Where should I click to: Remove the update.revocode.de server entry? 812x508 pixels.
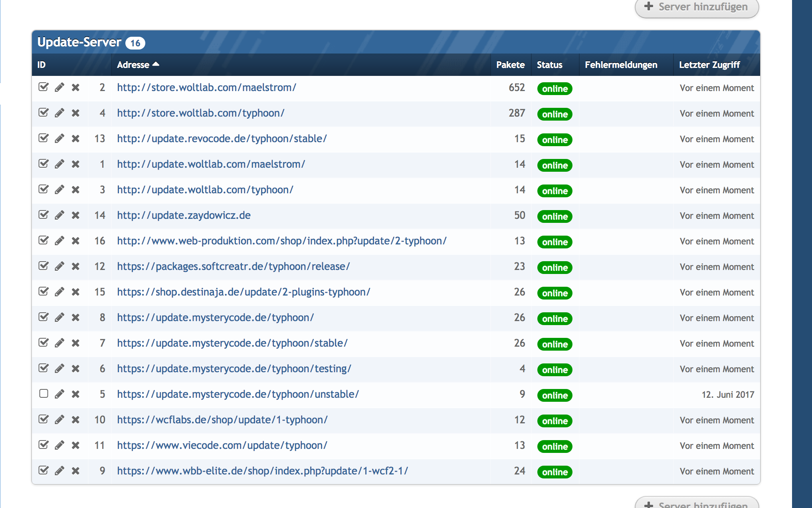coord(75,139)
